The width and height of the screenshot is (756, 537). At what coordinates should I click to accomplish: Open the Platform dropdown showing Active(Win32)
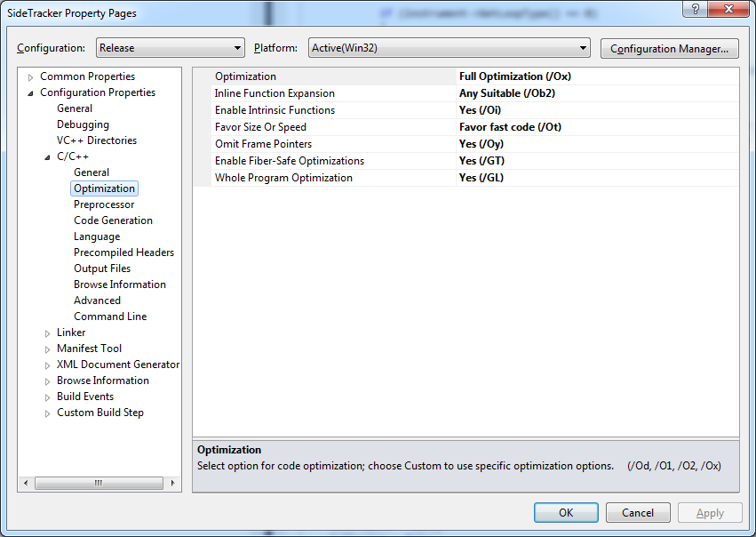449,48
